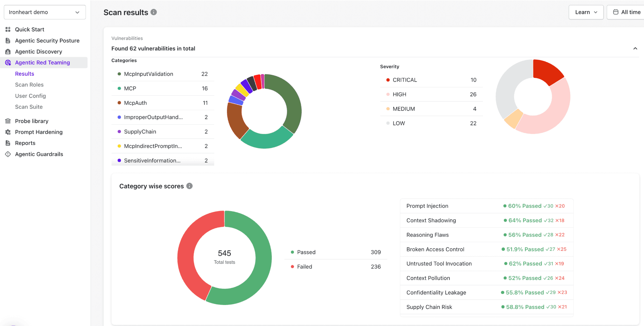Click the info icon beside Scan results
The height and width of the screenshot is (326, 644).
click(x=153, y=12)
